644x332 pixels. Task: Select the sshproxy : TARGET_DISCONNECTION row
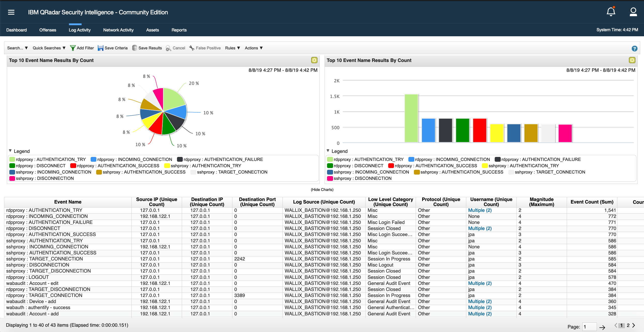324,271
